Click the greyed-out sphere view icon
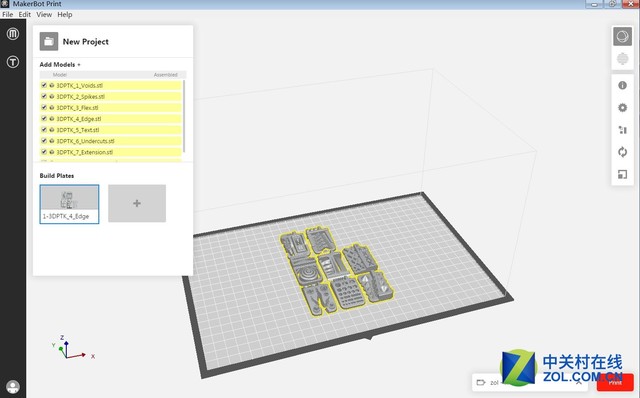640x398 pixels. click(622, 59)
